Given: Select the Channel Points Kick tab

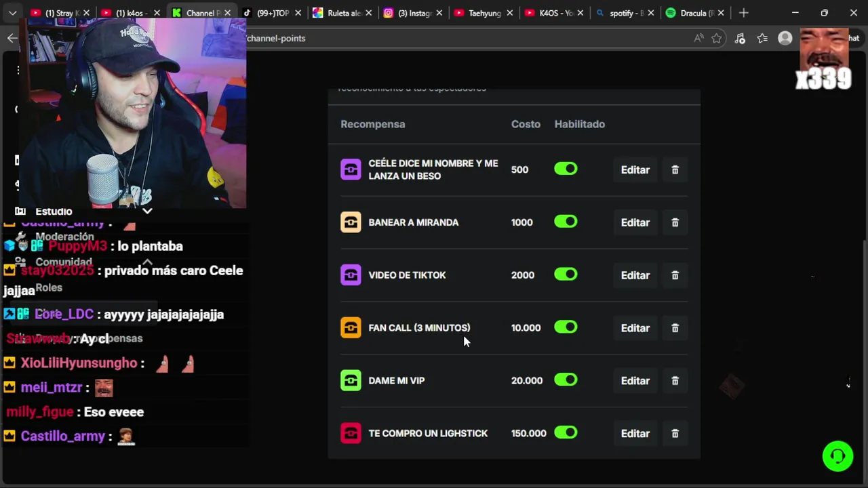Looking at the screenshot, I should tap(201, 13).
